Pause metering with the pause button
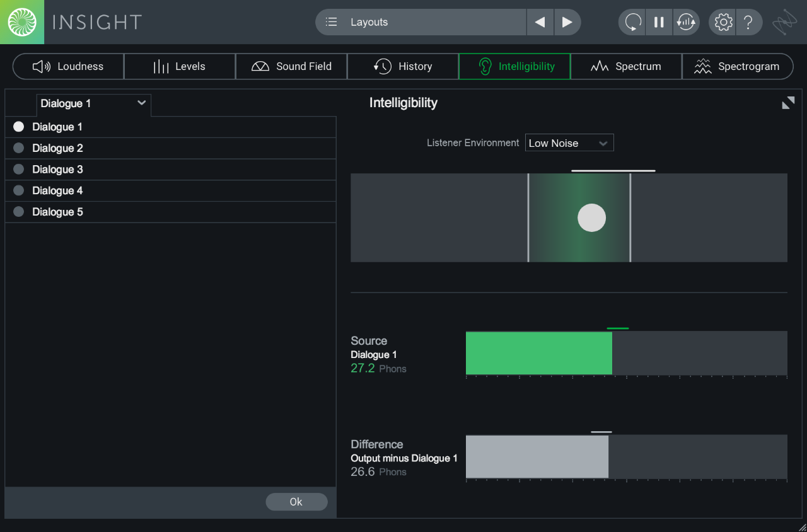The width and height of the screenshot is (807, 532). tap(659, 23)
